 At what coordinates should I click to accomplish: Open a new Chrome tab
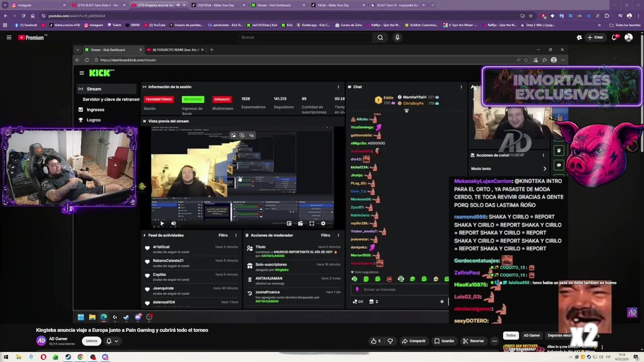click(x=432, y=5)
